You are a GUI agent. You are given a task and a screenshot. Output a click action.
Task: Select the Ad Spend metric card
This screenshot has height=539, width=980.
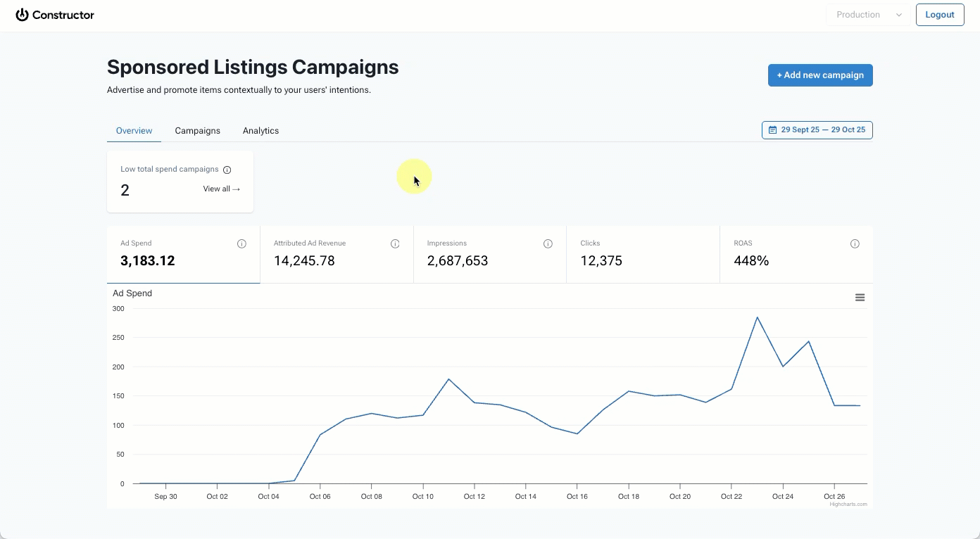pyautogui.click(x=184, y=255)
